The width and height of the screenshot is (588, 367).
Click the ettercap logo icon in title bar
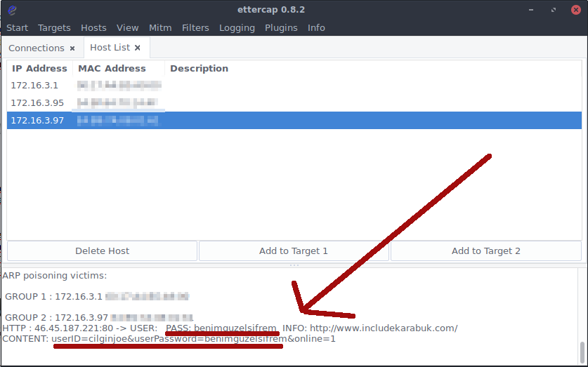[12, 10]
